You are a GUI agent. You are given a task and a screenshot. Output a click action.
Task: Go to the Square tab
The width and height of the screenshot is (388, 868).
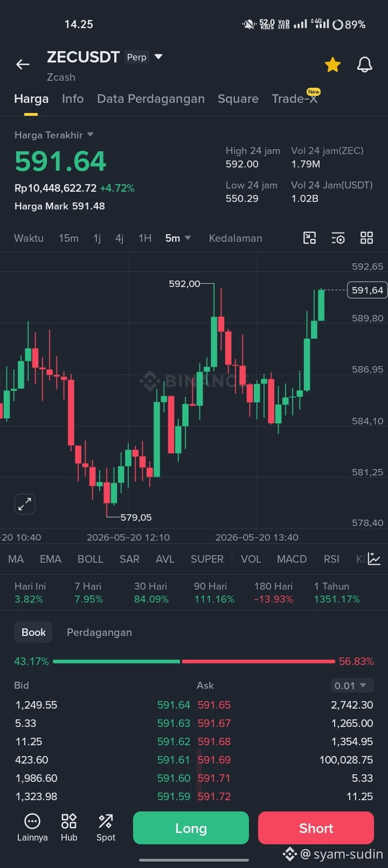(x=238, y=99)
